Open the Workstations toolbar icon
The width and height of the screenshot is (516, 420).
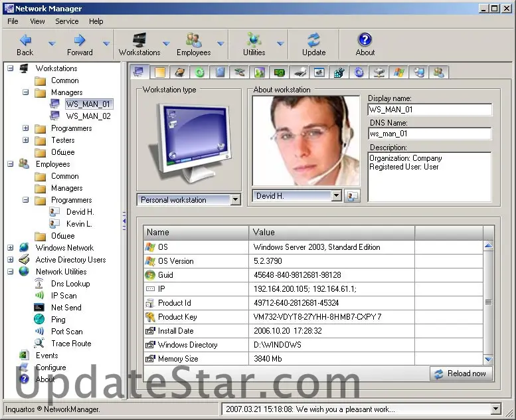point(139,40)
